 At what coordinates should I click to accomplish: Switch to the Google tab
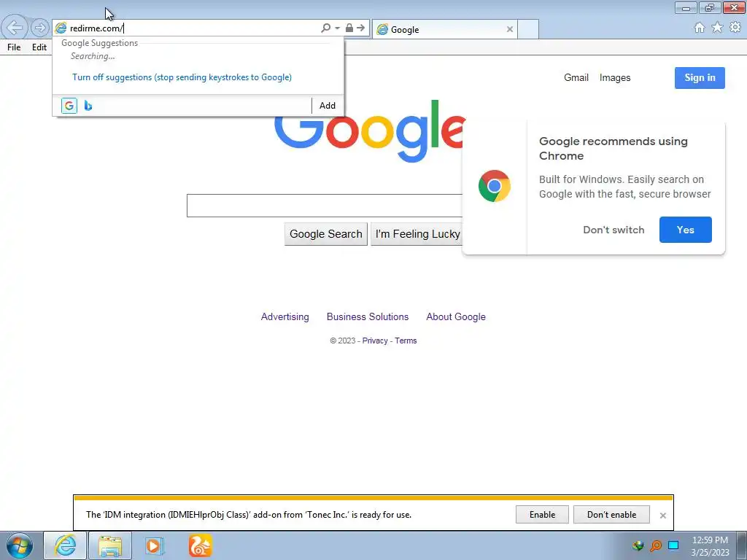(x=444, y=29)
